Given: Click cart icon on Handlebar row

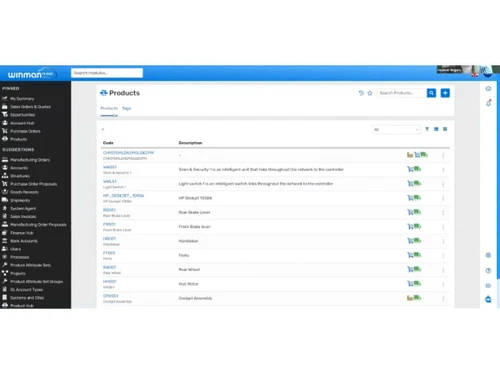Looking at the screenshot, I should (410, 241).
